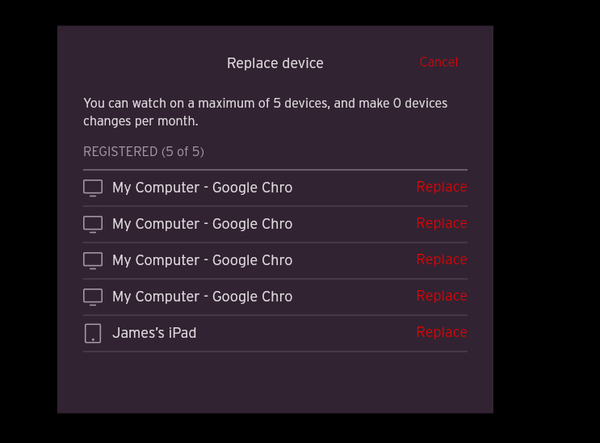600x443 pixels.
Task: Replace the third My Computer - Google Chro device
Action: pos(442,259)
